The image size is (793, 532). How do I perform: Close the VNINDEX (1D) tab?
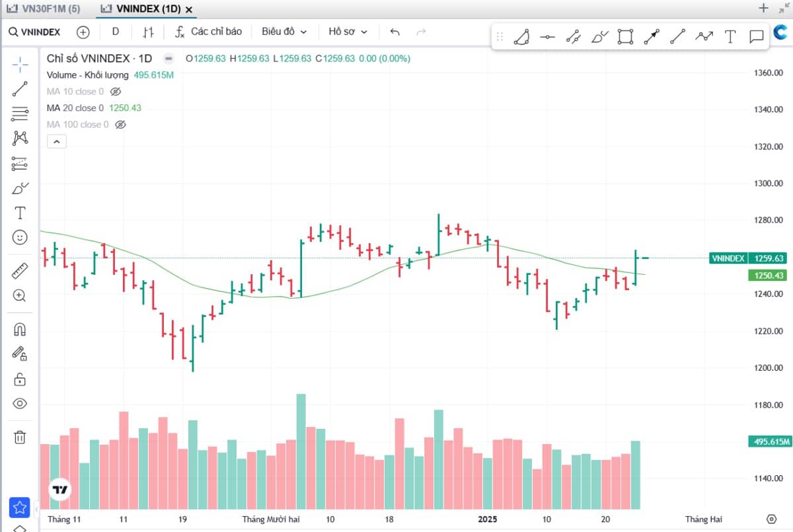click(x=189, y=10)
